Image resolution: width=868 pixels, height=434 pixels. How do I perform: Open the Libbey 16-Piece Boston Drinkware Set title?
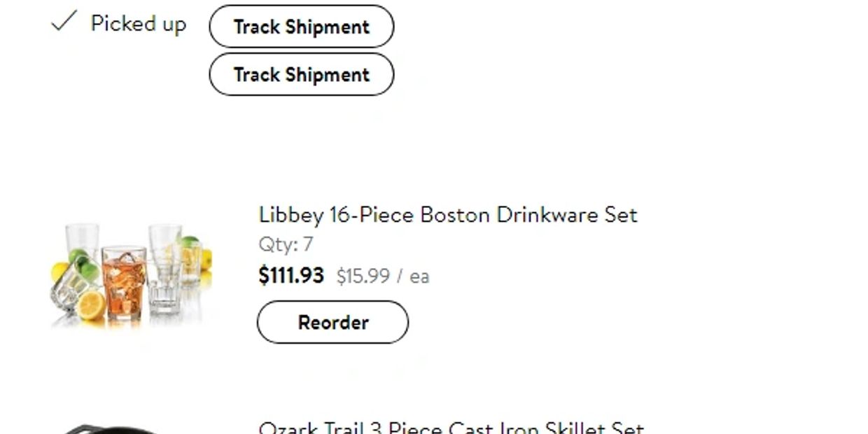tap(447, 214)
